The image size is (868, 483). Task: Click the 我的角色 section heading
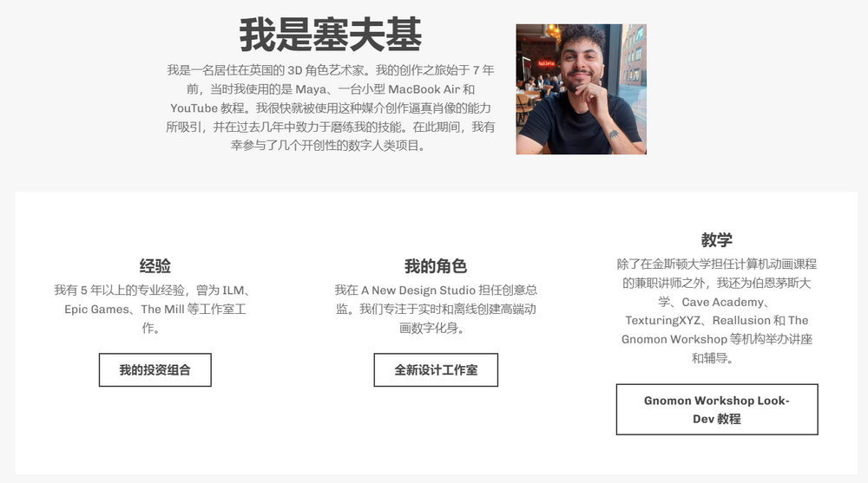pyautogui.click(x=436, y=266)
